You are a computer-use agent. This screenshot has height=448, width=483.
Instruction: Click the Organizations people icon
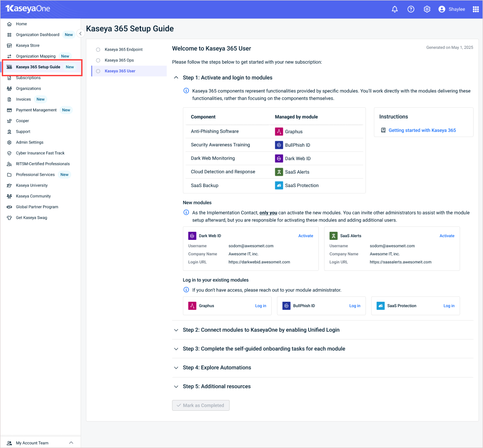tap(9, 88)
